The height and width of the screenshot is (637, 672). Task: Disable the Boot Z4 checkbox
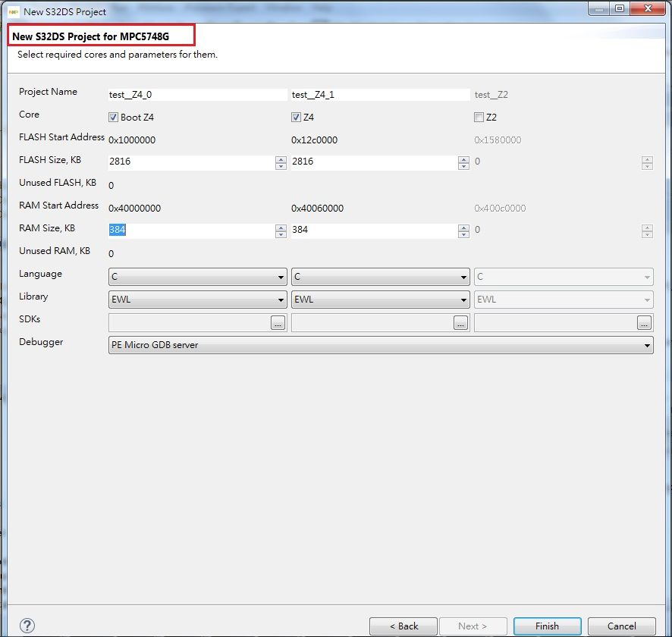112,117
